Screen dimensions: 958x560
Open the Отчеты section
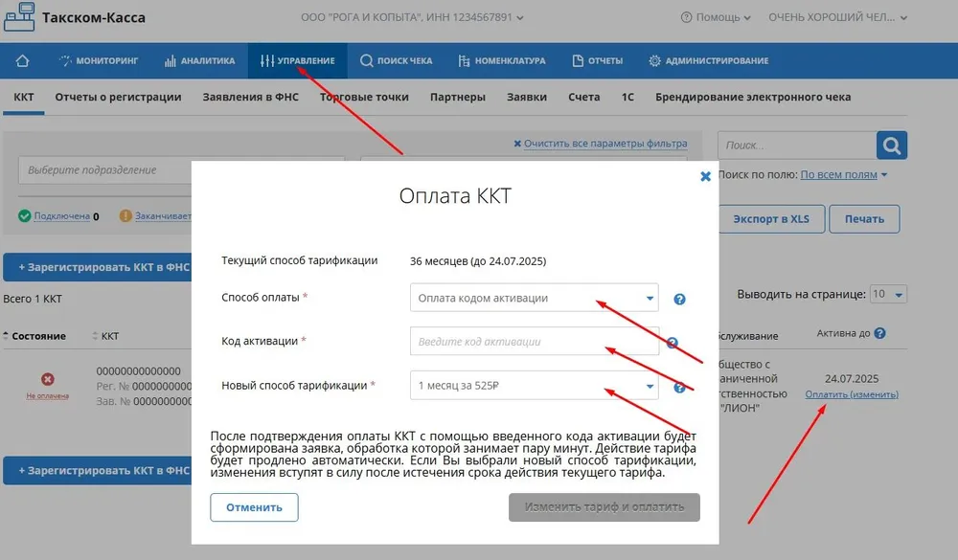point(597,60)
